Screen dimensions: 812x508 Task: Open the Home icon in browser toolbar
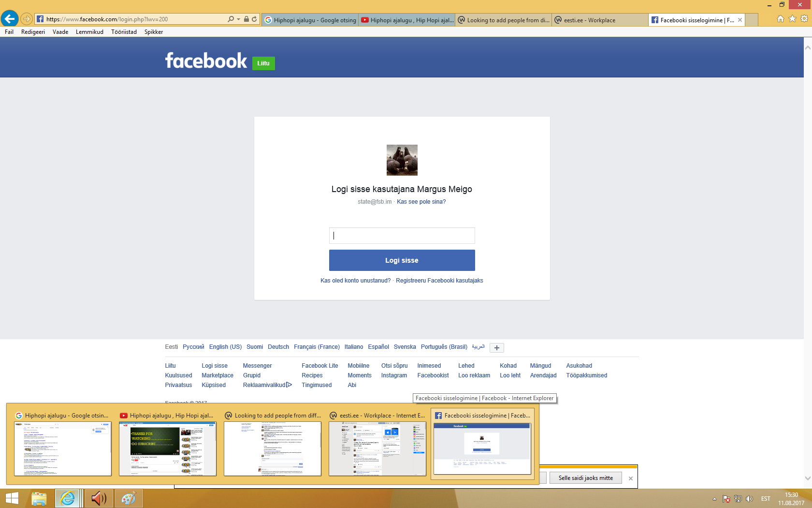[780, 19]
